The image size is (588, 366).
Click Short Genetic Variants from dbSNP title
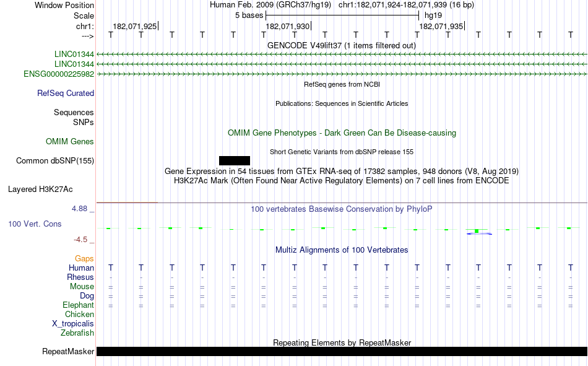click(342, 152)
